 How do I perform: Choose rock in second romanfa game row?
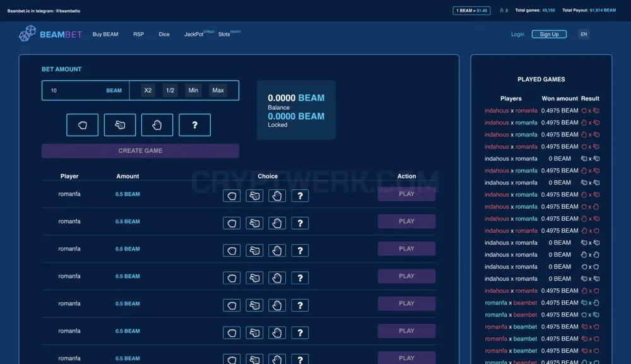232,223
